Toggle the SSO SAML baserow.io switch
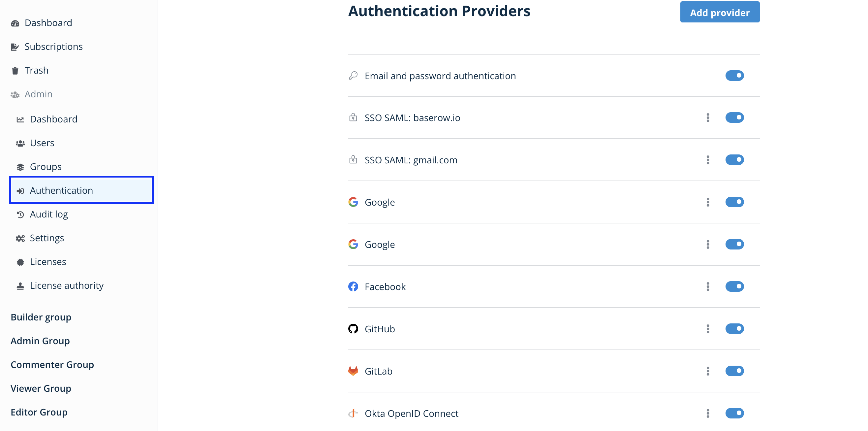Image resolution: width=868 pixels, height=431 pixels. point(734,117)
